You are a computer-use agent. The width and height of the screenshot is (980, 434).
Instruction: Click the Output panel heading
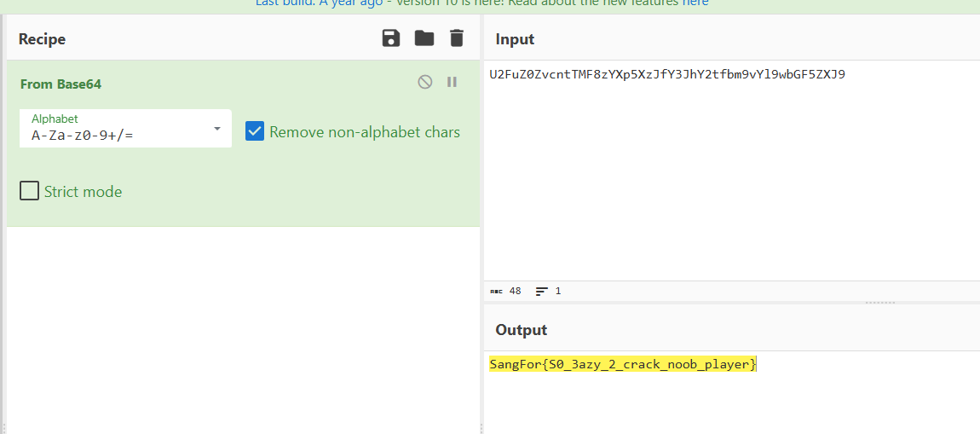click(522, 330)
